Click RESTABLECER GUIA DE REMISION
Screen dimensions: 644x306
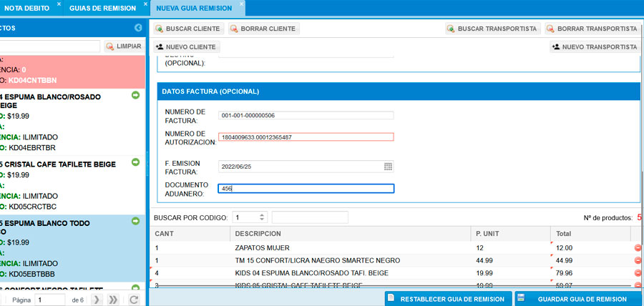pos(446,299)
